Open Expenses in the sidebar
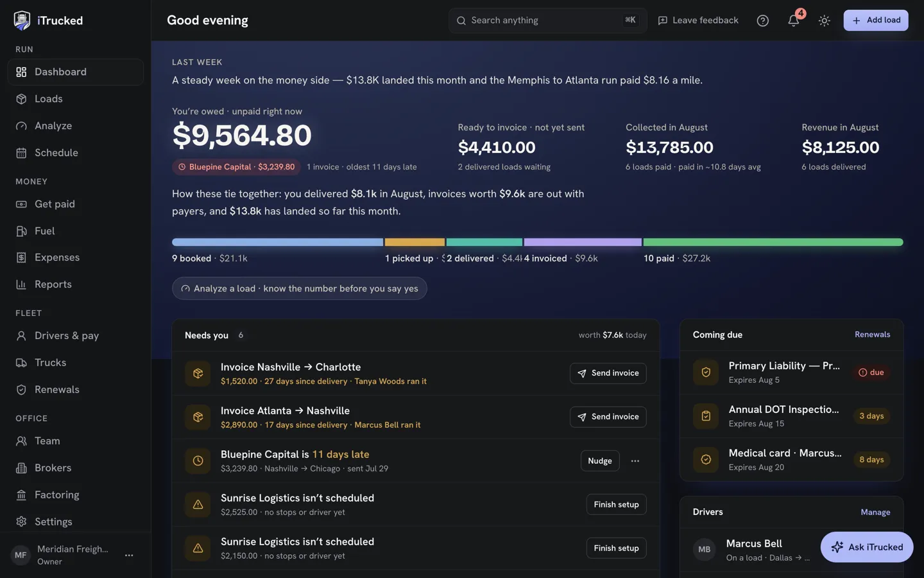Screen dimensions: 924x578 [75, 258]
